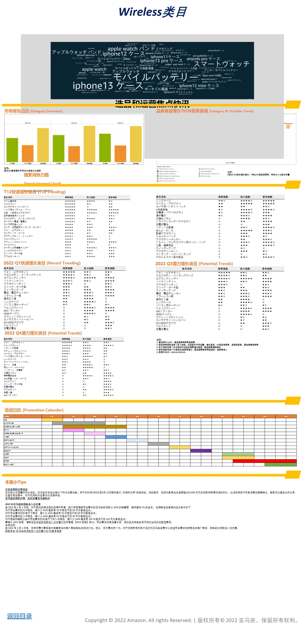
Task: Select 'iphone13 ケース' in the word cloud
Action: tap(108, 86)
